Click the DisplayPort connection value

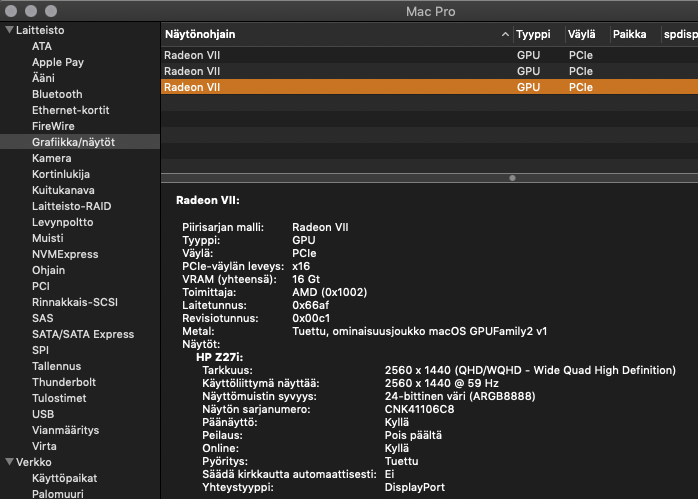click(414, 487)
